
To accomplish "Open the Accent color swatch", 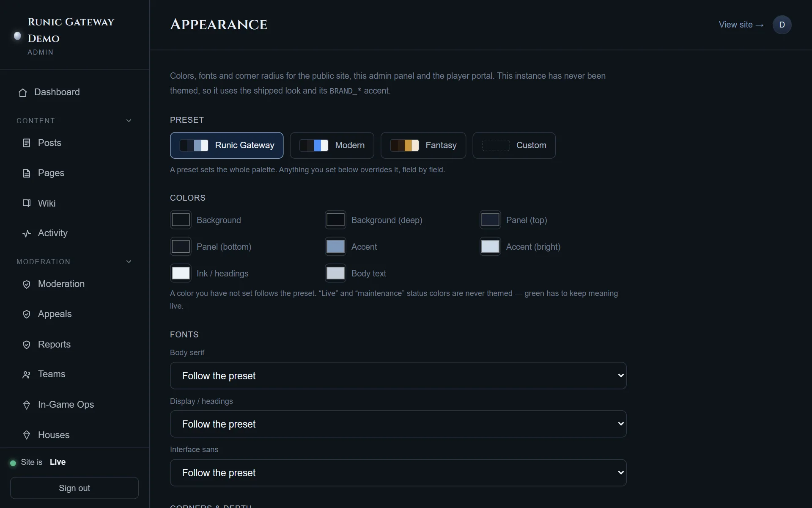I will (x=335, y=246).
